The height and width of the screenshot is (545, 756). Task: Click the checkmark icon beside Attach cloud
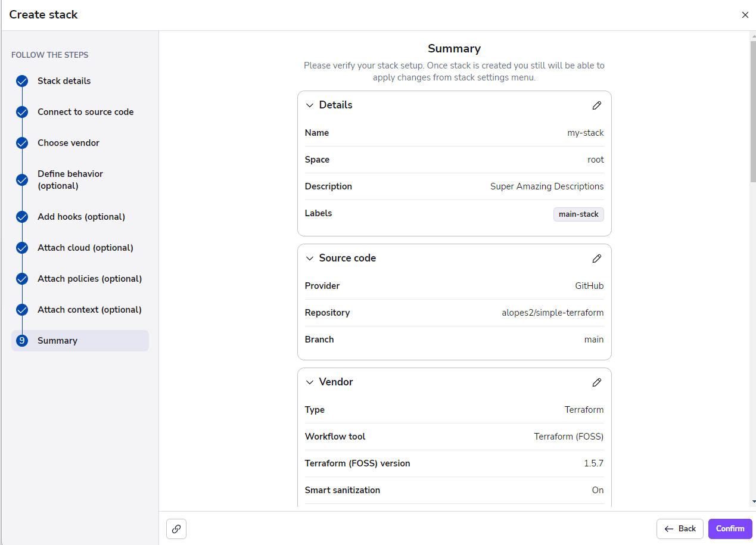coord(21,248)
